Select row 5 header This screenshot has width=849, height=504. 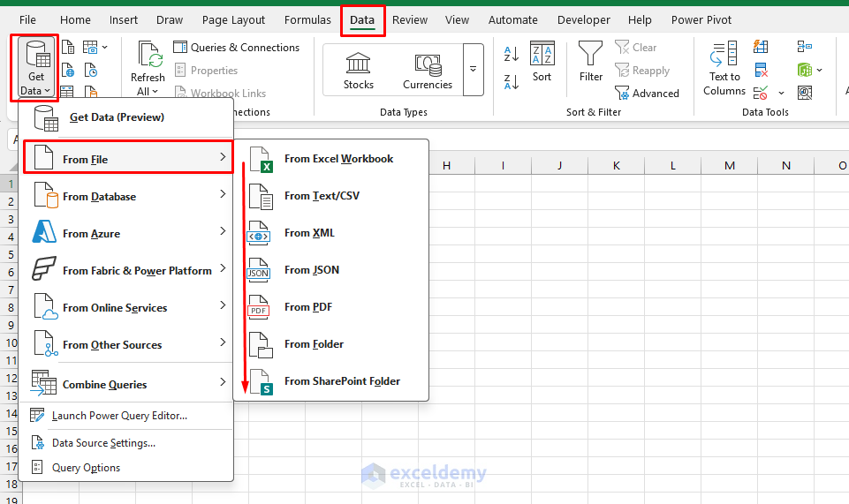(11, 254)
